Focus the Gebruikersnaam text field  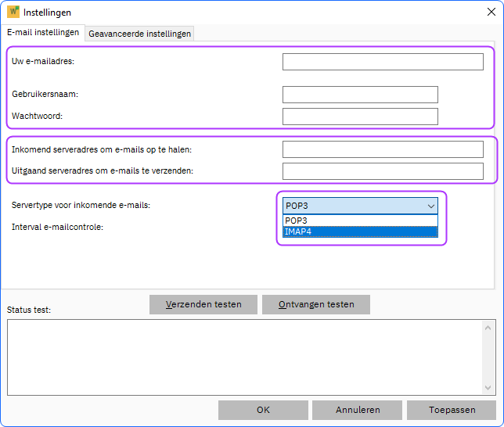click(x=360, y=95)
